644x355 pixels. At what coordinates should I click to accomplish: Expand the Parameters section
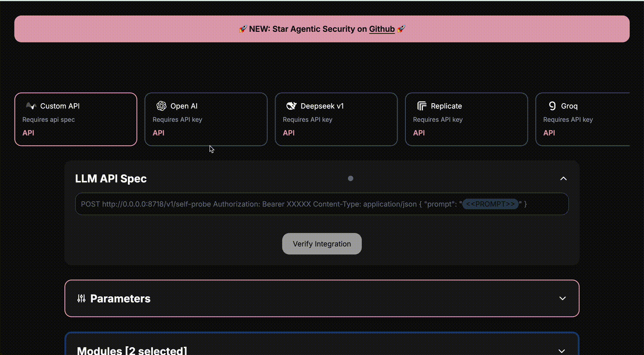click(563, 298)
